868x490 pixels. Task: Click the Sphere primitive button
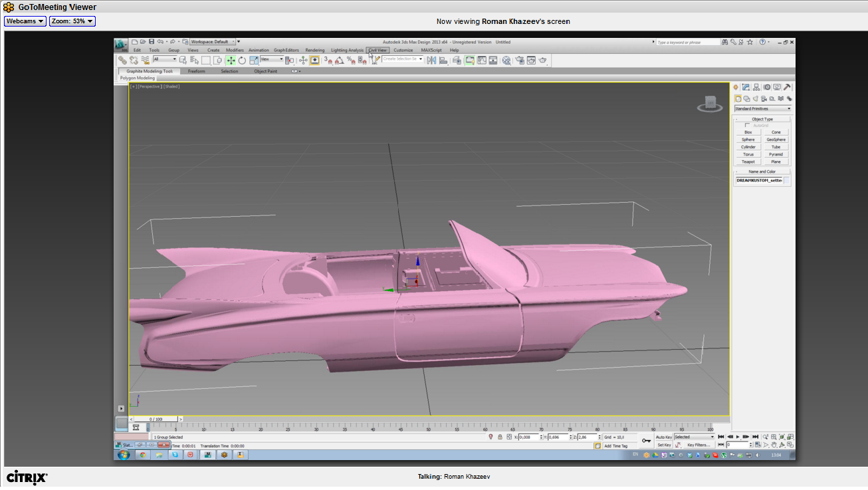tap(748, 140)
